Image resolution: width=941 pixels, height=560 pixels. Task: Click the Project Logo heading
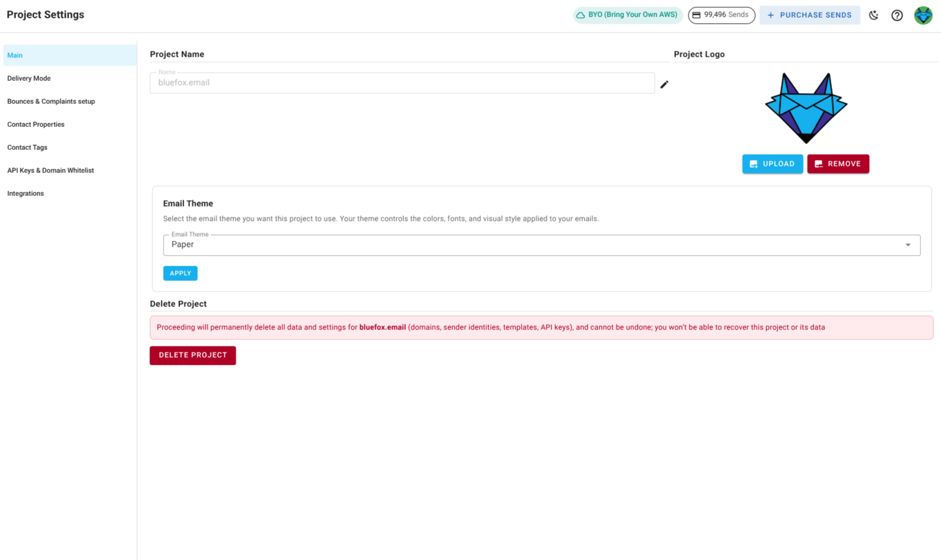[x=699, y=54]
